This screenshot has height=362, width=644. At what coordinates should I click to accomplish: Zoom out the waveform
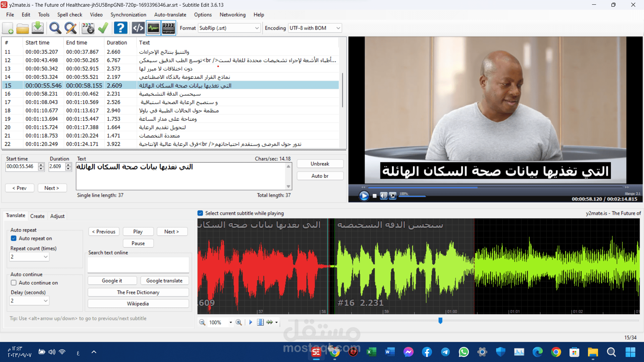pyautogui.click(x=202, y=322)
